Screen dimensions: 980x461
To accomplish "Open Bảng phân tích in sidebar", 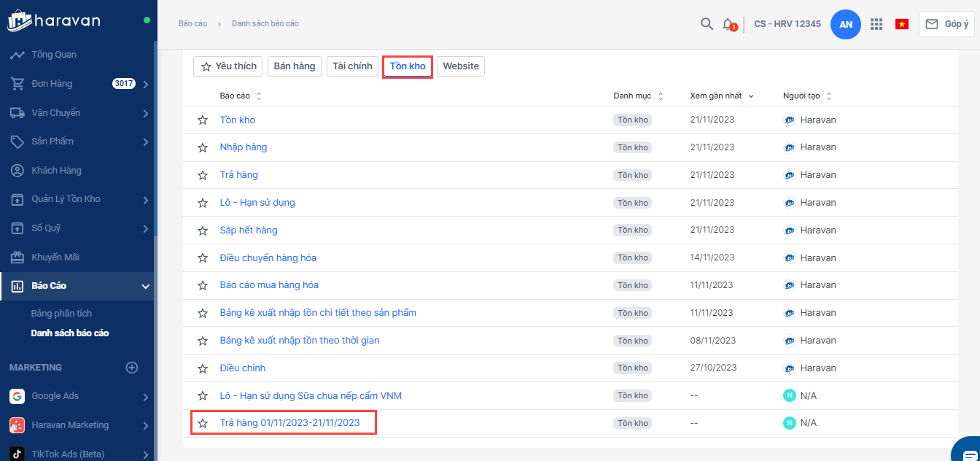I will [61, 314].
